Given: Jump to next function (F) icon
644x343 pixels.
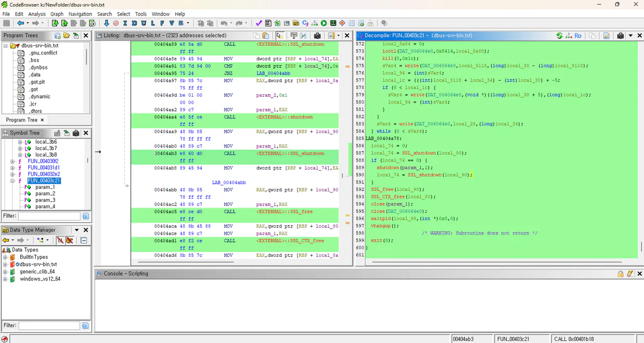Looking at the screenshot, I should [x=163, y=23].
